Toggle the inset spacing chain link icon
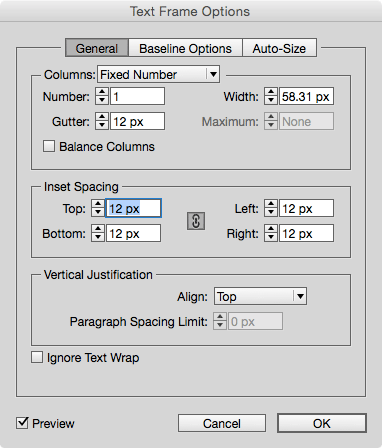This screenshot has width=382, height=448. click(x=196, y=221)
